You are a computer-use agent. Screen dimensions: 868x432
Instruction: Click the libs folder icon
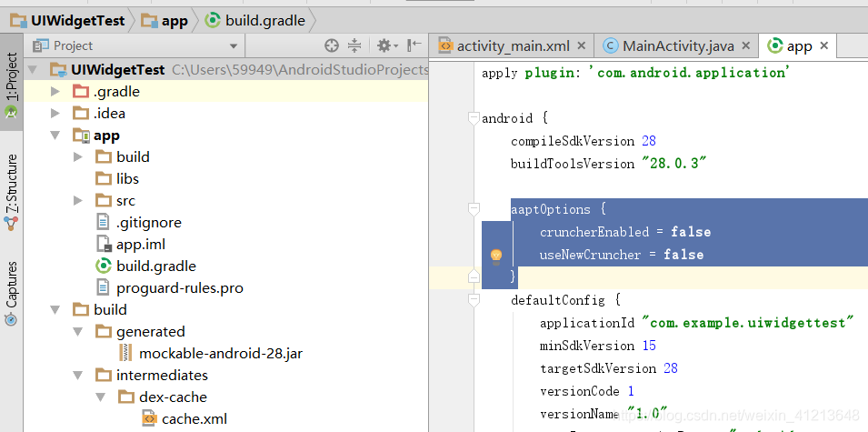[104, 179]
